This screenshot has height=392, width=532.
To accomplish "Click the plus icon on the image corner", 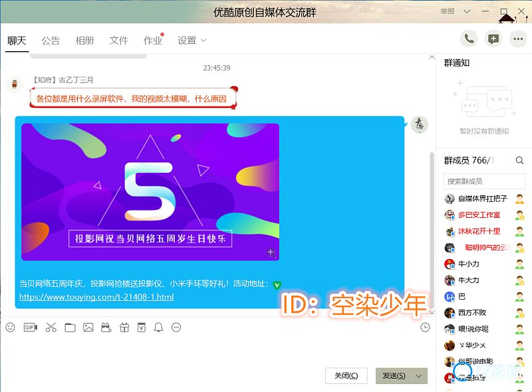I will [x=271, y=252].
